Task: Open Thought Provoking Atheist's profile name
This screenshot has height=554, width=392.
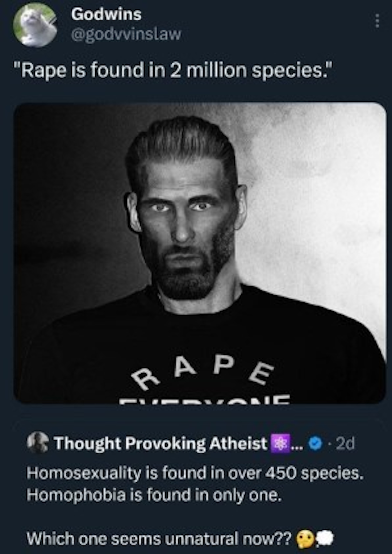Action: tap(161, 444)
